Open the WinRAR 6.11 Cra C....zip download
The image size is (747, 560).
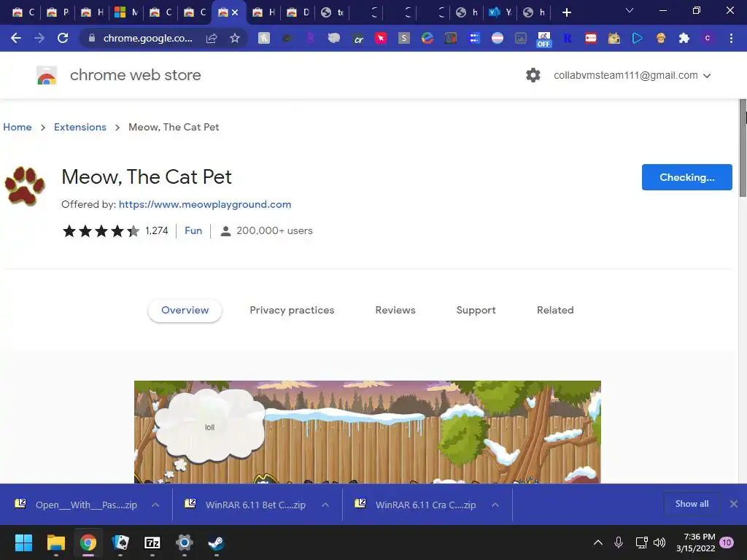coord(416,505)
